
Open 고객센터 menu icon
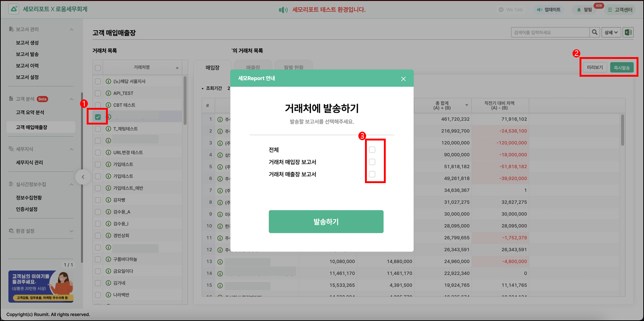click(x=610, y=10)
